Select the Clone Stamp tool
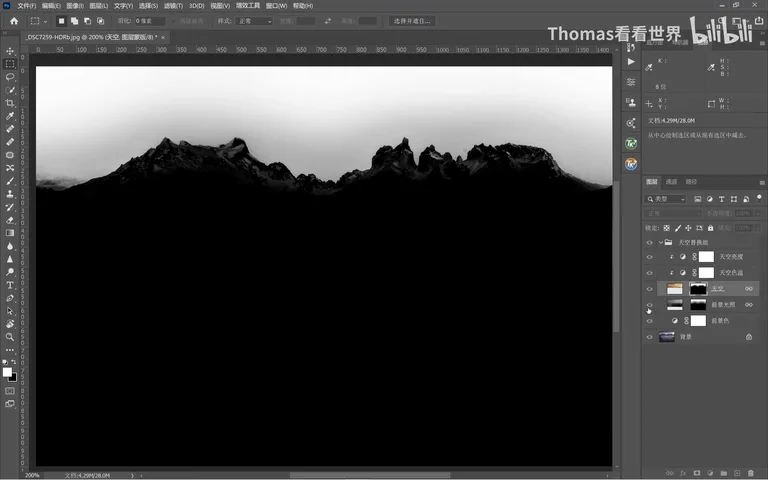768x480 pixels. coord(10,194)
